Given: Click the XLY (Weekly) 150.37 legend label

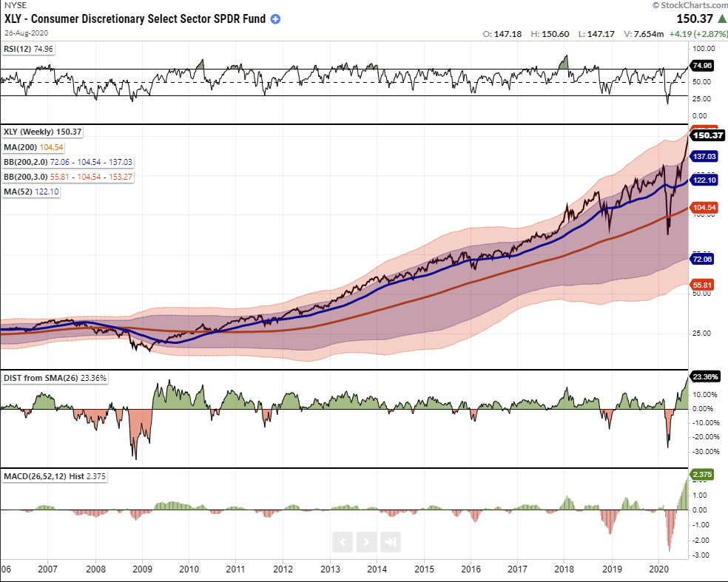Looking at the screenshot, I should [43, 132].
